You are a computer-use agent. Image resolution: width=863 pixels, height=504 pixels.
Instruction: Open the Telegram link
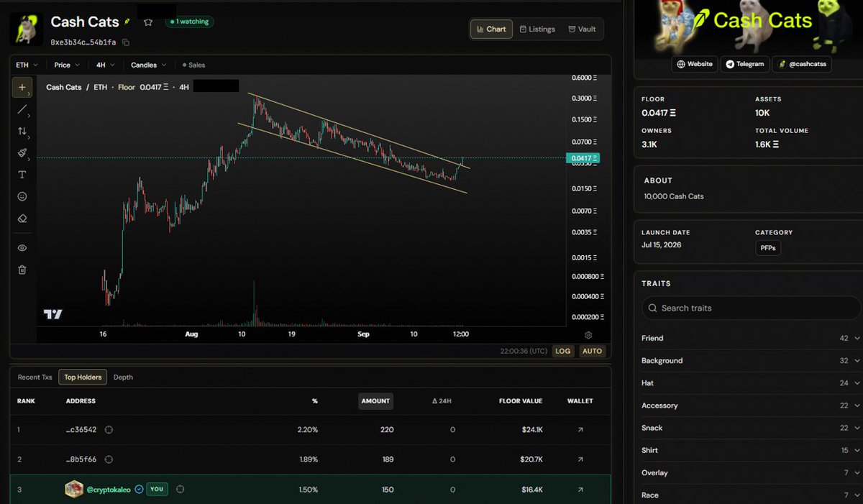coord(744,64)
